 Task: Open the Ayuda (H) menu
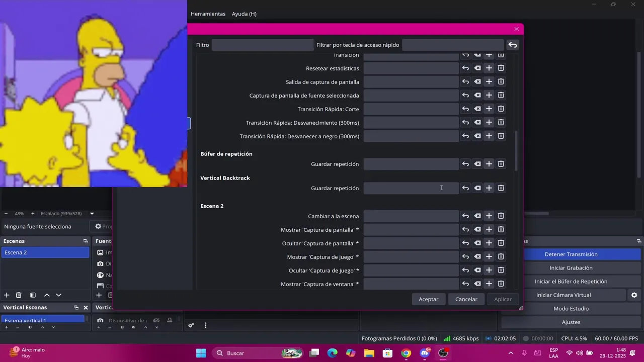pyautogui.click(x=244, y=14)
